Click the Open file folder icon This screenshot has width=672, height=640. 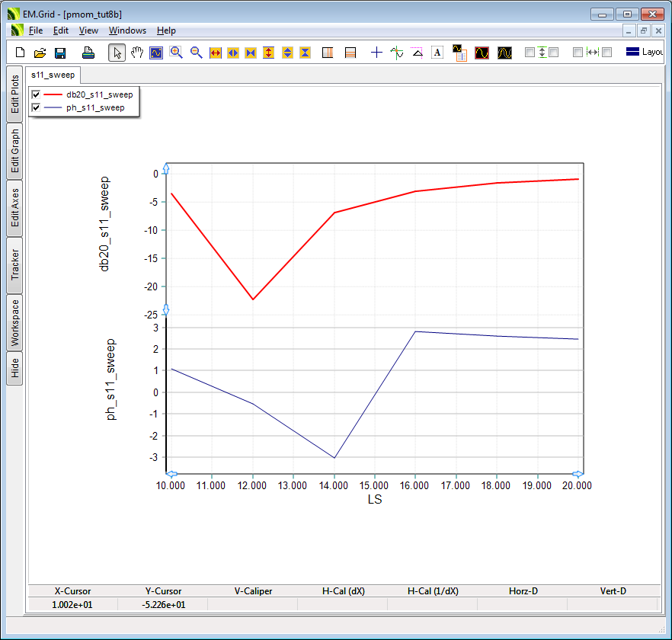(40, 53)
